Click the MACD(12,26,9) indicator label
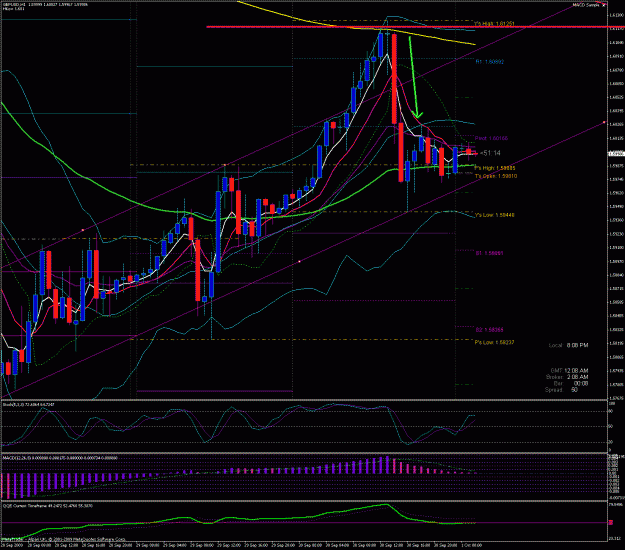The image size is (625, 550). [60, 458]
